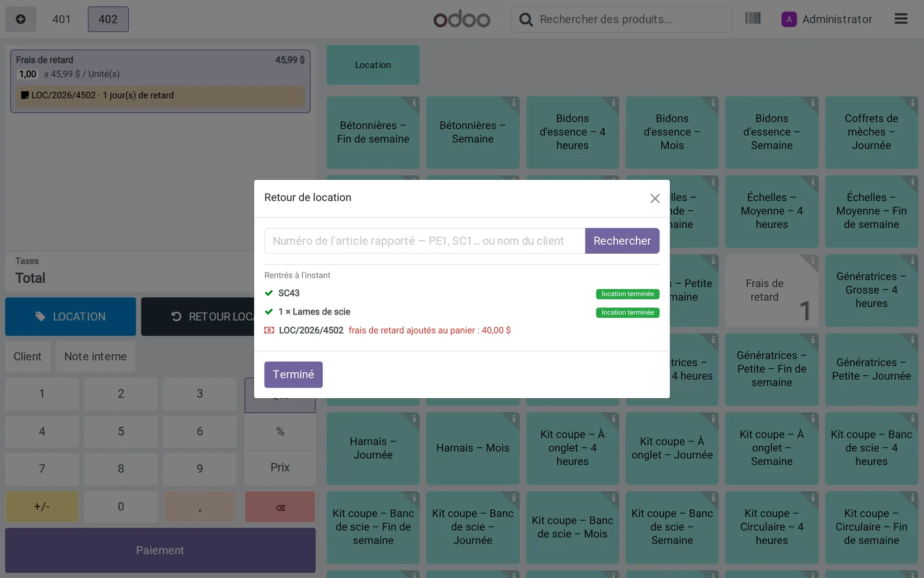Click the Rechercher button
The image size is (924, 578).
622,241
